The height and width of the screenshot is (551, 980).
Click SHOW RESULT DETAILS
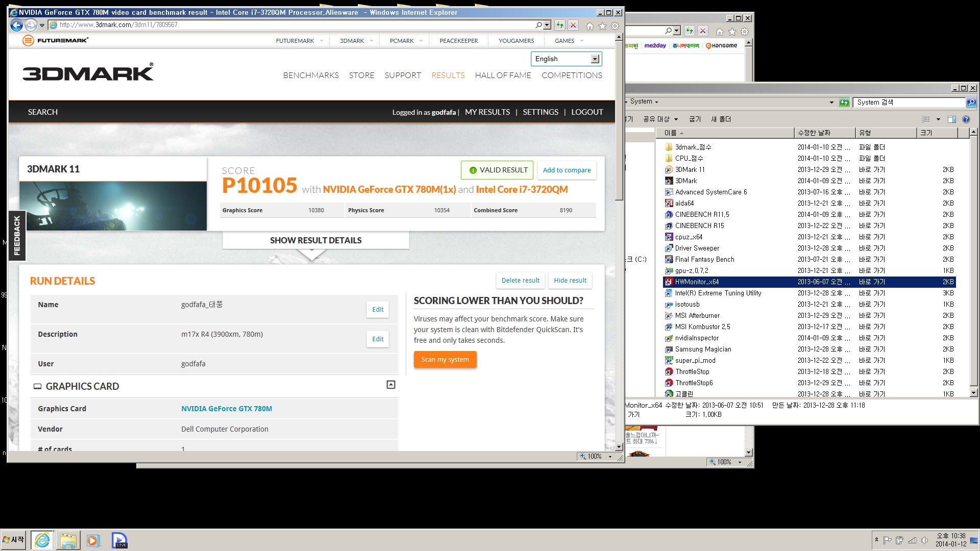point(315,240)
